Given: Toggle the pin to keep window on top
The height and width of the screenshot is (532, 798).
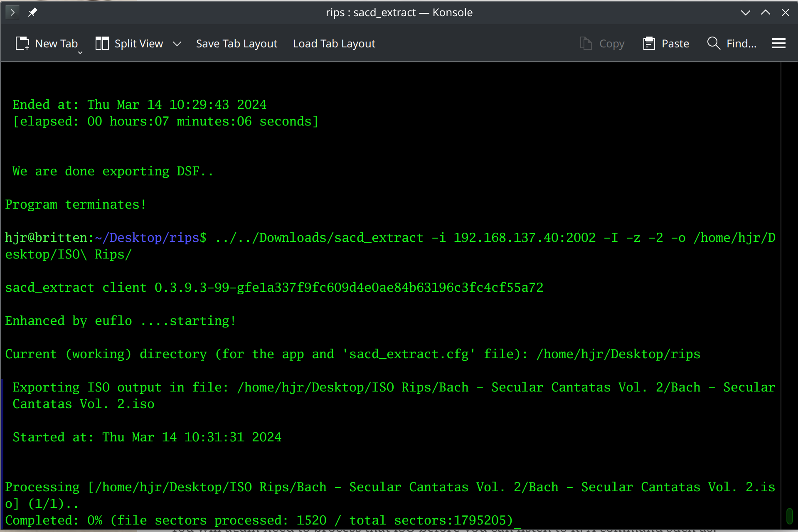Looking at the screenshot, I should tap(32, 12).
